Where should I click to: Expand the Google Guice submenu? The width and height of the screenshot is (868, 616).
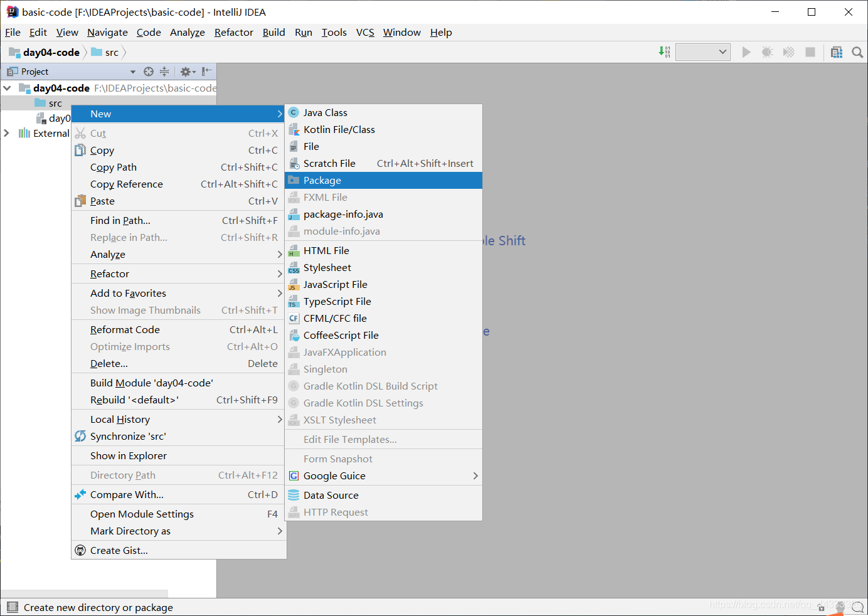pyautogui.click(x=383, y=476)
